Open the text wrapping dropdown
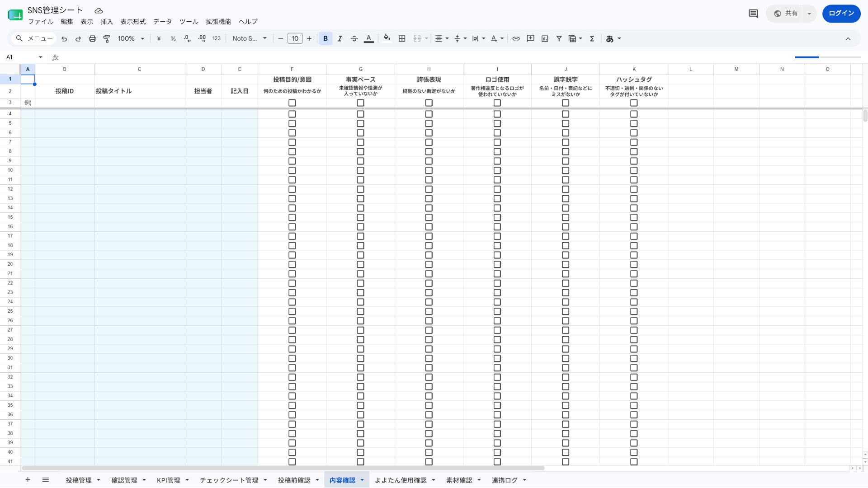This screenshot has width=868, height=488. pos(478,39)
